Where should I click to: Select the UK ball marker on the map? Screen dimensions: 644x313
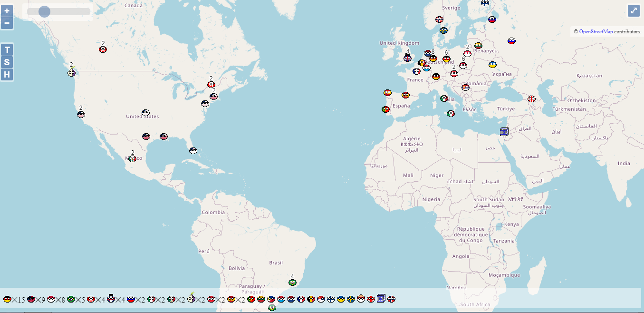[x=408, y=58]
